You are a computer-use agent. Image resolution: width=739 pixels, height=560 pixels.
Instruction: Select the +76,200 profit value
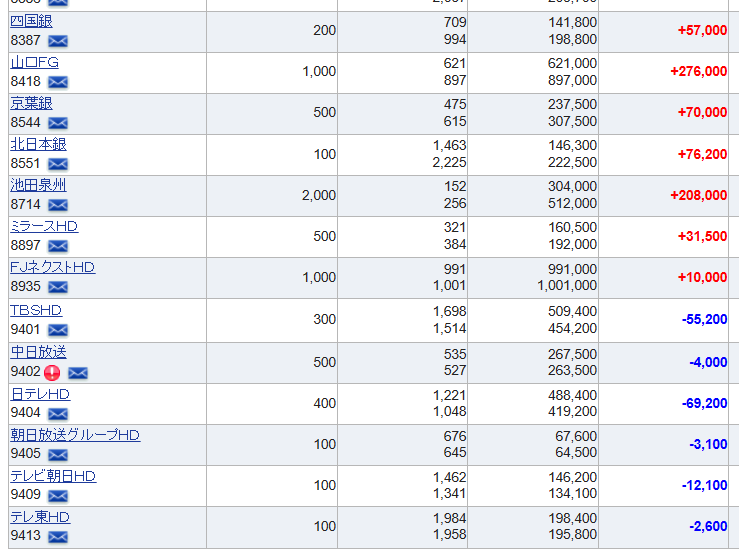(x=702, y=154)
